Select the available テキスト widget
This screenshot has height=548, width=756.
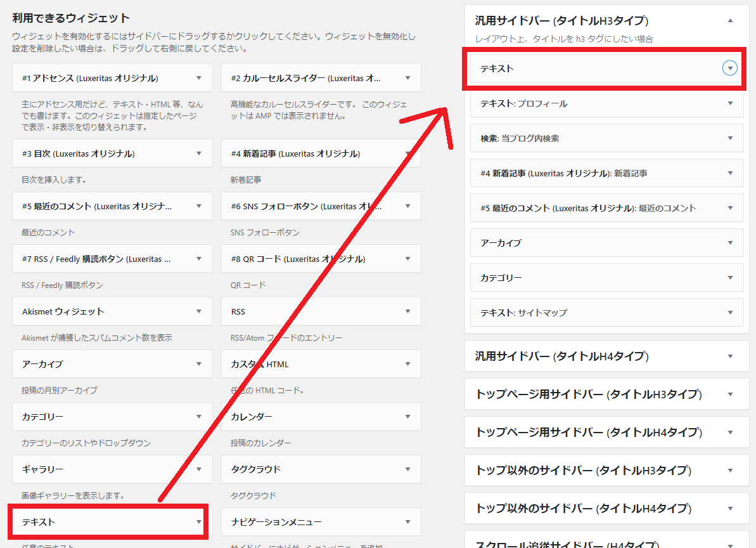pyautogui.click(x=39, y=522)
